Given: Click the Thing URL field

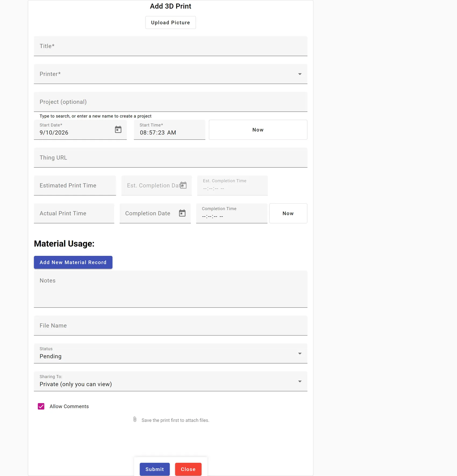Looking at the screenshot, I should (x=170, y=158).
